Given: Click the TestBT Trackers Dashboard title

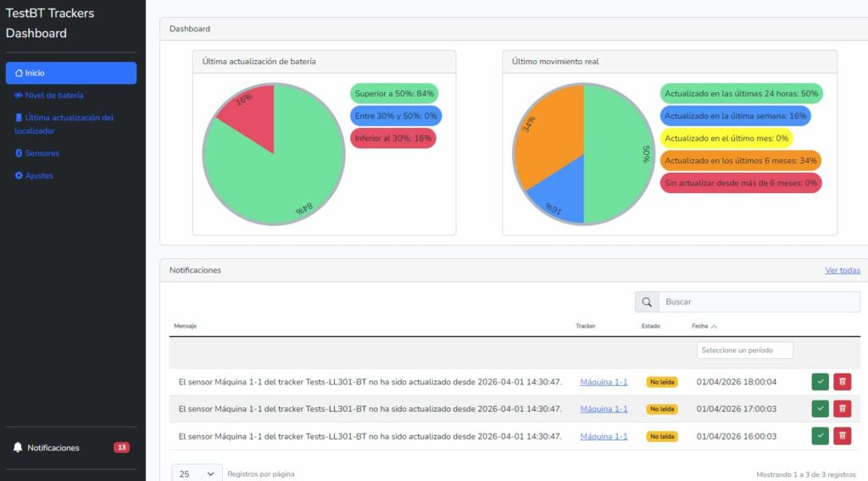Looking at the screenshot, I should coord(50,23).
